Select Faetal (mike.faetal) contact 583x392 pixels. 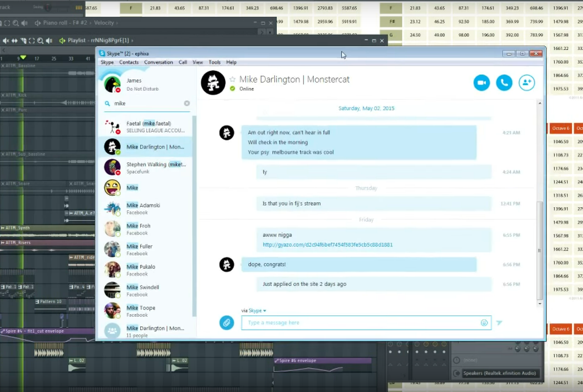click(146, 127)
